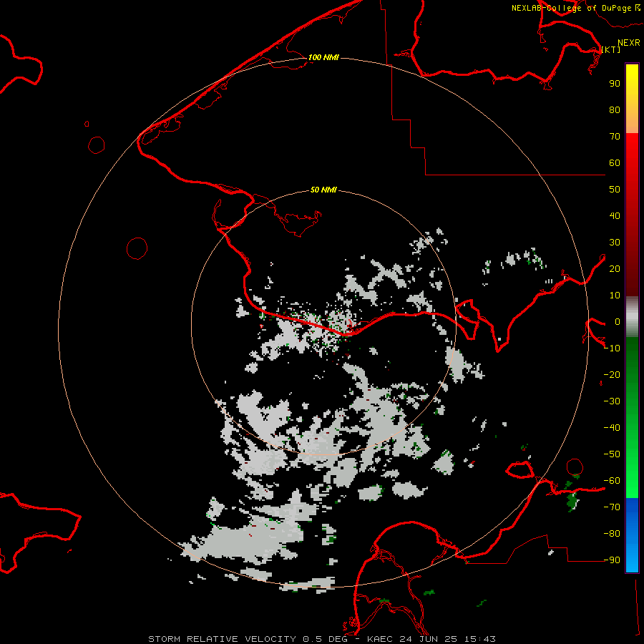
Task: Click the -40 value on velocity scale
Action: pos(612,428)
